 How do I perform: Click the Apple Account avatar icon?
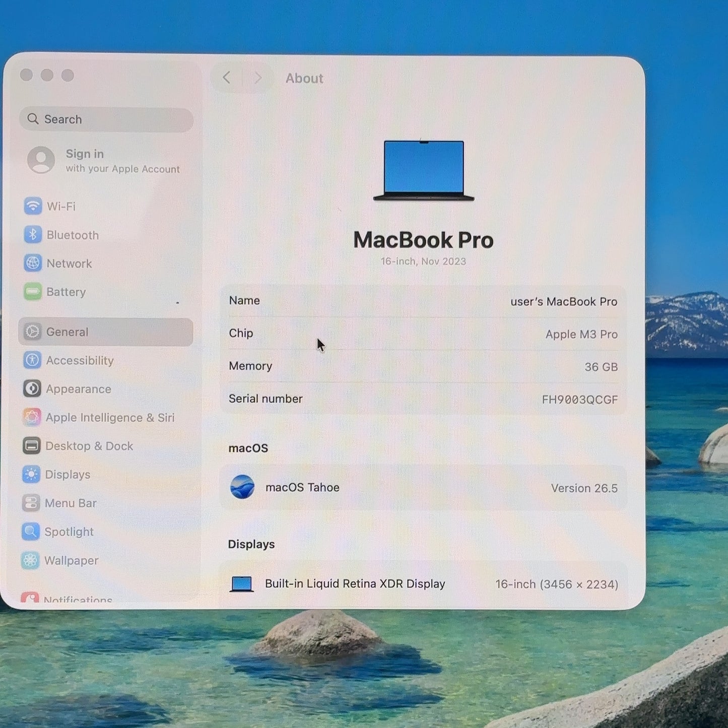pyautogui.click(x=41, y=160)
